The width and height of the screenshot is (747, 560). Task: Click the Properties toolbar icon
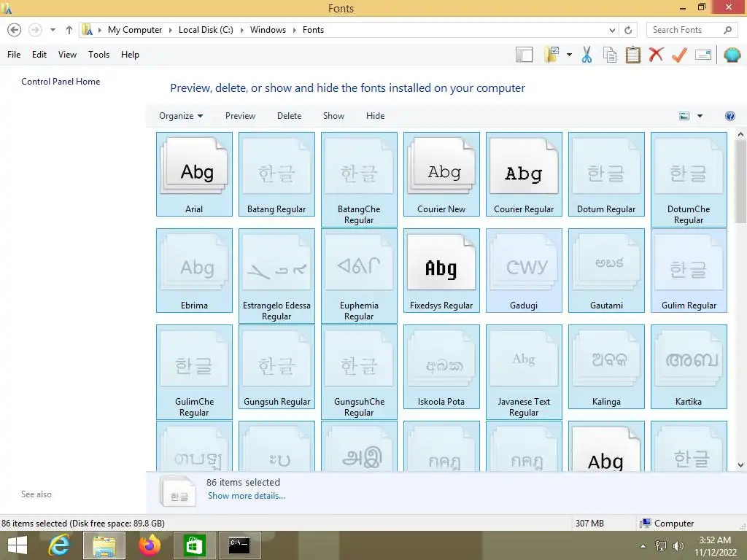(x=703, y=55)
